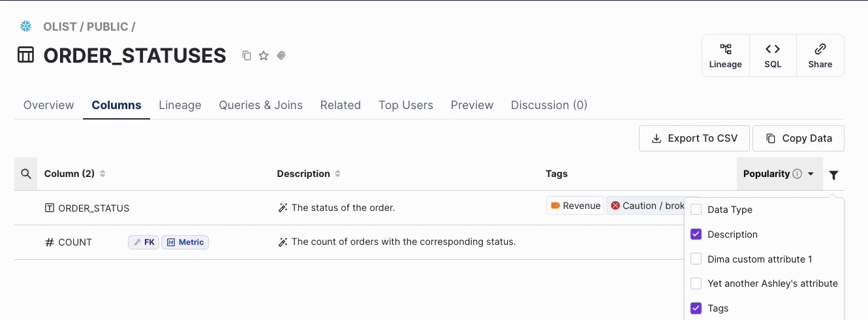868x320 pixels.
Task: Click the Revenue tag on ORDER_STATUS
Action: pyautogui.click(x=575, y=206)
